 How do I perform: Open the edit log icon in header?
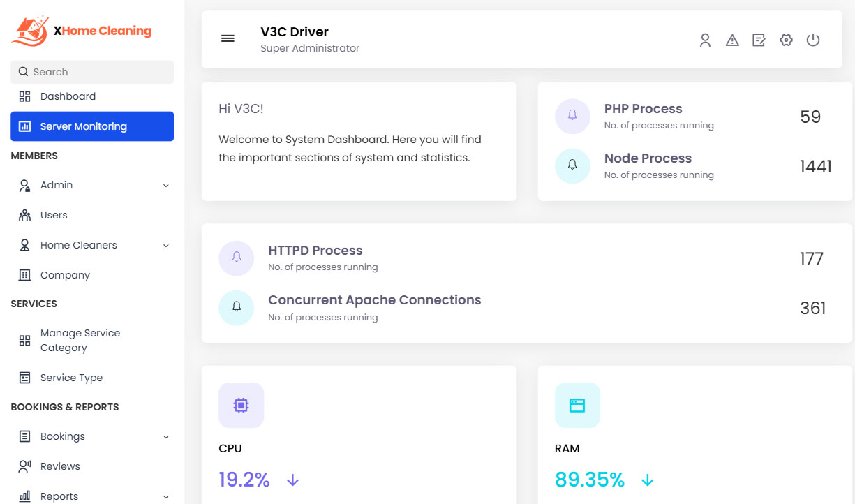(759, 40)
